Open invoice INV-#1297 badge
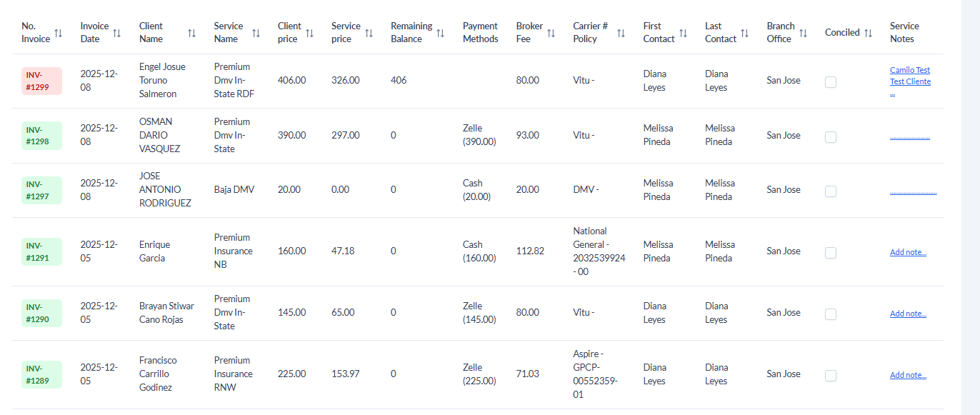 tap(41, 190)
